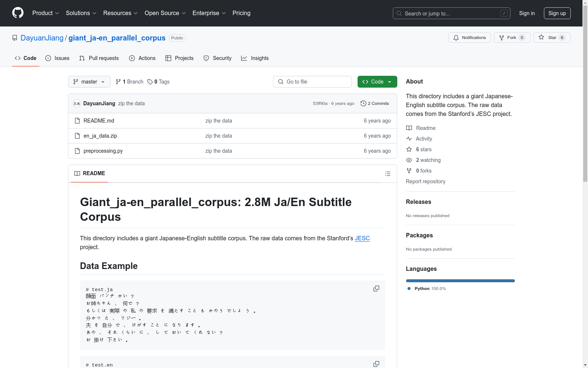Click the Sign up button
588x368 pixels.
pos(557,13)
